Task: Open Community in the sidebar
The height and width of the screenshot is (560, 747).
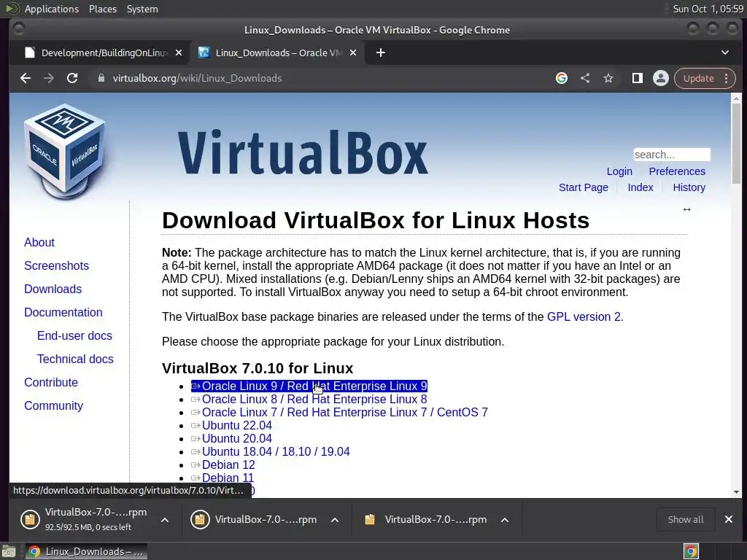Action: coord(53,405)
